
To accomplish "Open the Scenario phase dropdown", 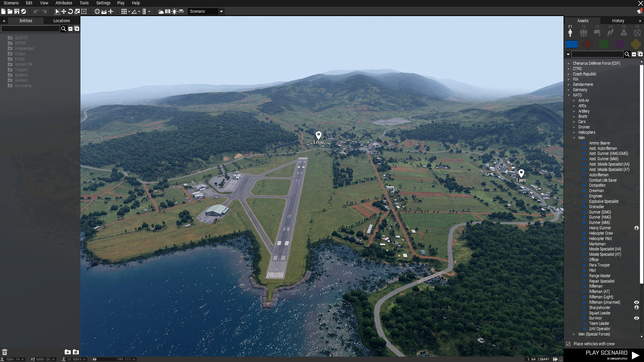I will tap(221, 11).
